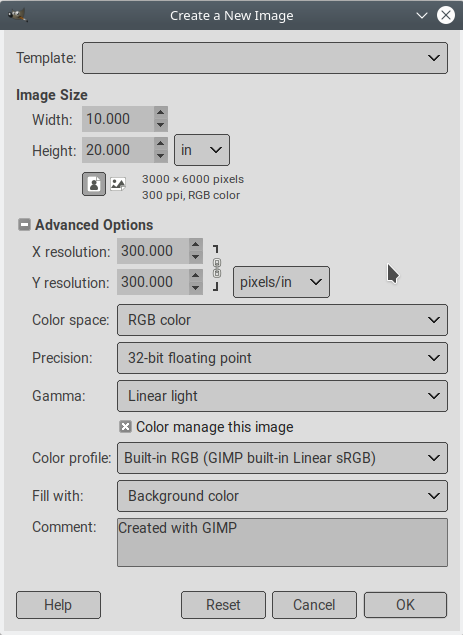This screenshot has height=635, width=463.
Task: Open the Fill with Background color dropdown
Action: coord(282,496)
